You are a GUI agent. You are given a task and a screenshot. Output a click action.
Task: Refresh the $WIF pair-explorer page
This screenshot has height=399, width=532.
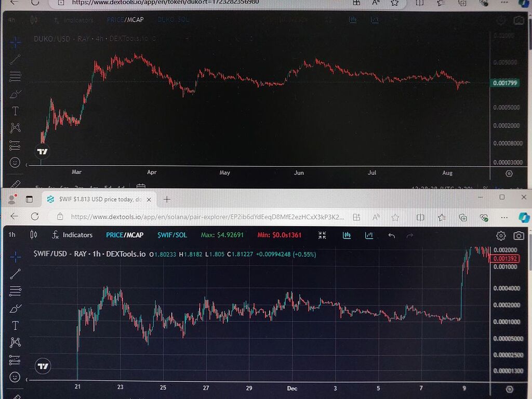point(35,217)
